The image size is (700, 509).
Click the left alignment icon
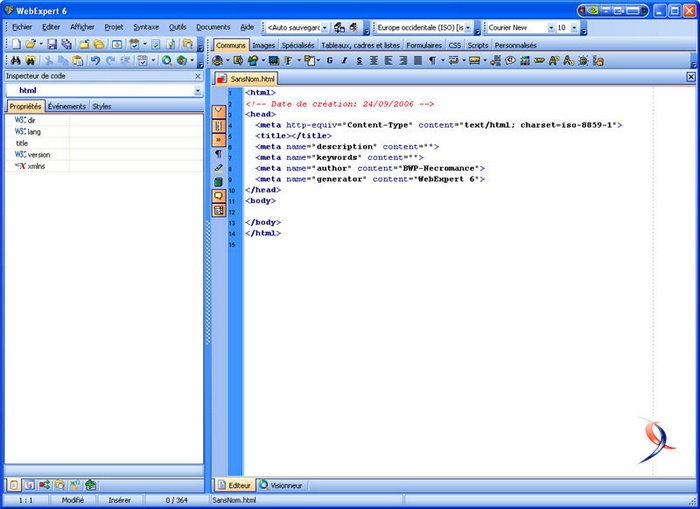[x=388, y=60]
